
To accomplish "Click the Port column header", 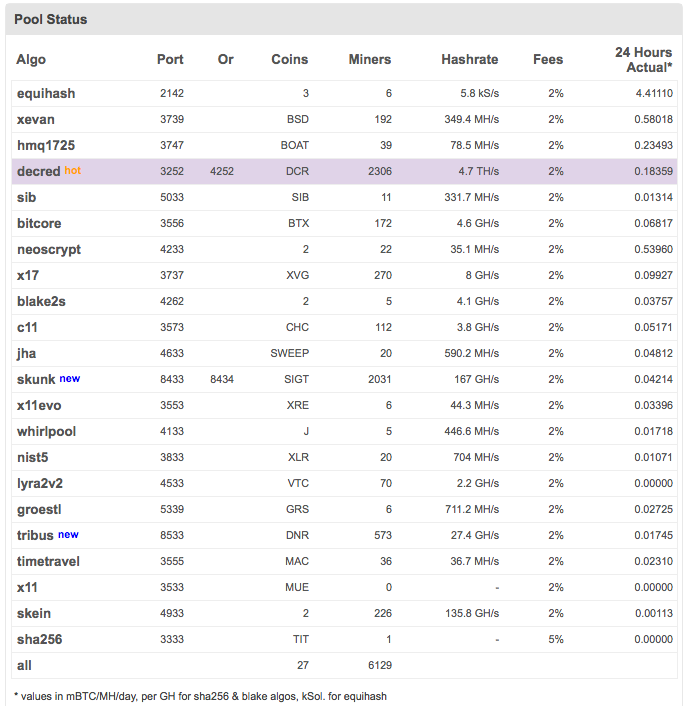I will pyautogui.click(x=170, y=59).
